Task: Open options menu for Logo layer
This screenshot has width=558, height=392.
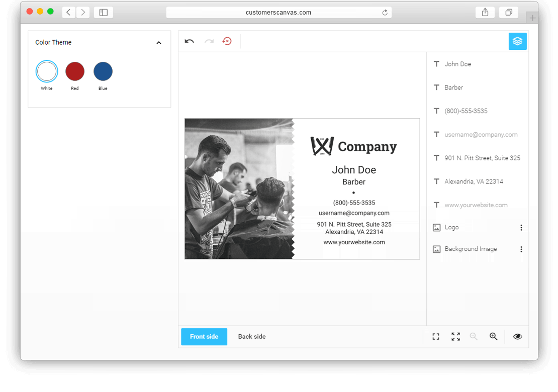Action: pyautogui.click(x=521, y=228)
